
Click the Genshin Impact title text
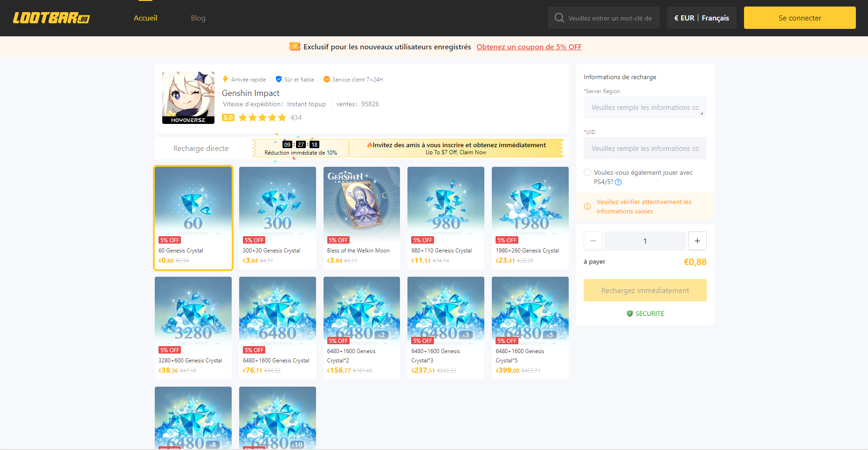click(251, 93)
